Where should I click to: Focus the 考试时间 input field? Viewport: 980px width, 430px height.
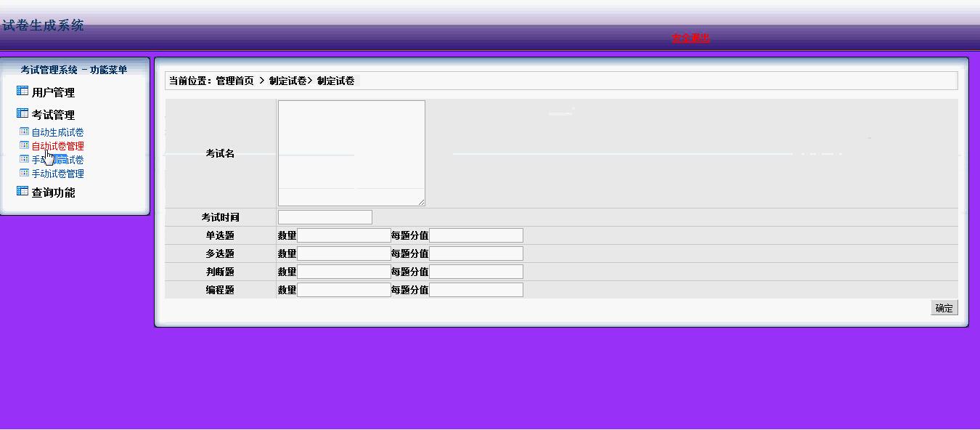(x=325, y=217)
